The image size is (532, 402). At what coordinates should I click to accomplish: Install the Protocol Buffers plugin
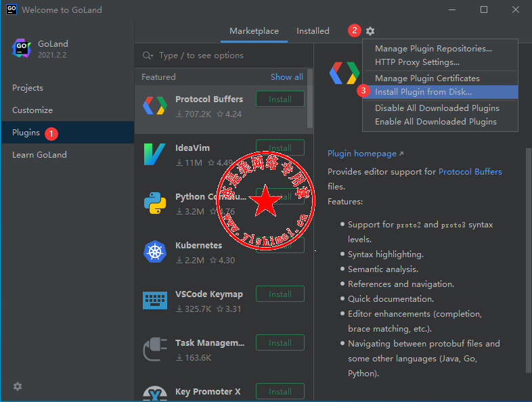point(280,99)
